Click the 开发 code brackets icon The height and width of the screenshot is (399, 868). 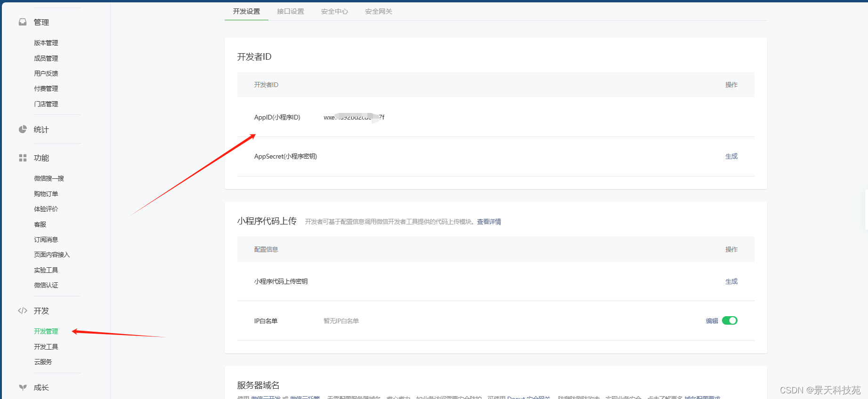click(x=23, y=311)
